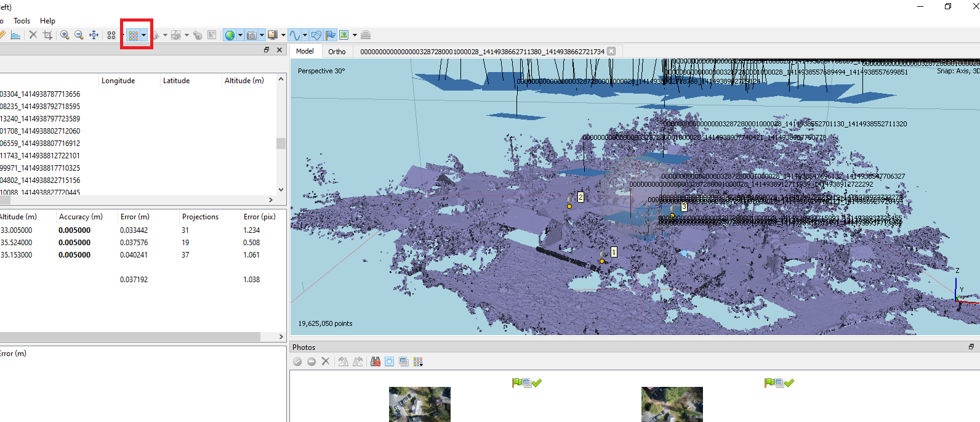
Task: Toggle the Show Markers tag icon
Action: (316, 35)
